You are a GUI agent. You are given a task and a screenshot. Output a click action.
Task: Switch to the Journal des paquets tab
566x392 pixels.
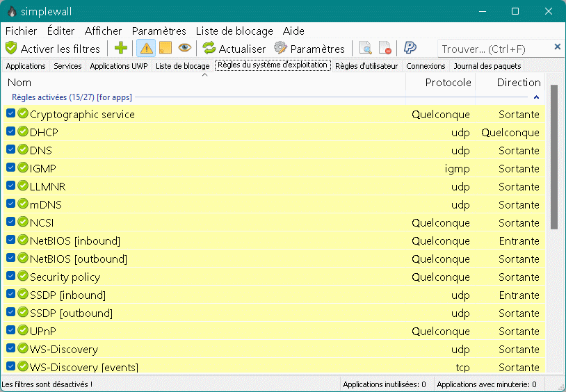pyautogui.click(x=487, y=66)
